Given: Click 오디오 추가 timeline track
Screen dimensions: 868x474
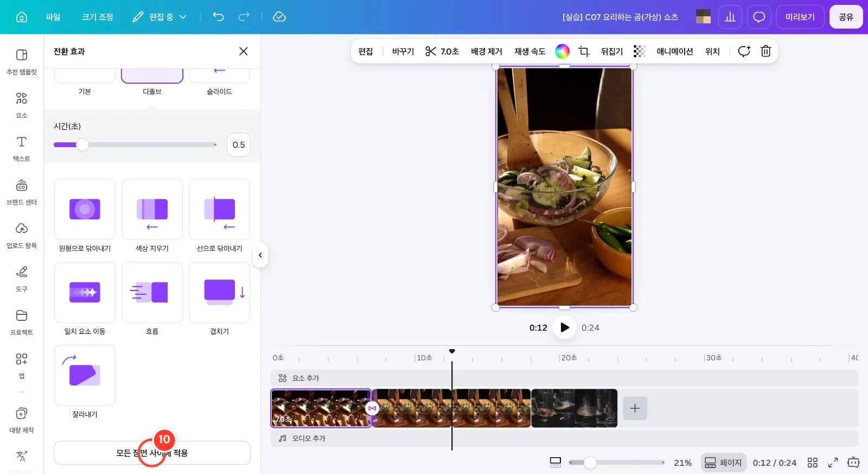Looking at the screenshot, I should [x=564, y=438].
